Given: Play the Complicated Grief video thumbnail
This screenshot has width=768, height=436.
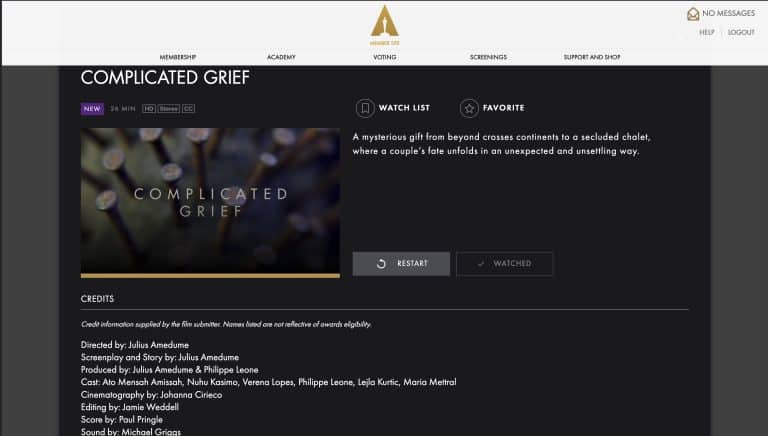Looking at the screenshot, I should (x=210, y=199).
